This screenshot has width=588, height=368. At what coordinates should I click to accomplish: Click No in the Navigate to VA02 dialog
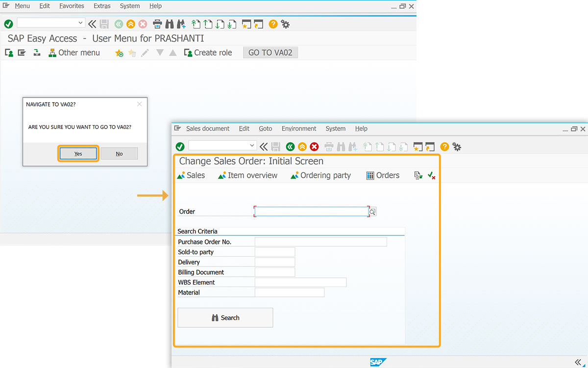point(119,154)
